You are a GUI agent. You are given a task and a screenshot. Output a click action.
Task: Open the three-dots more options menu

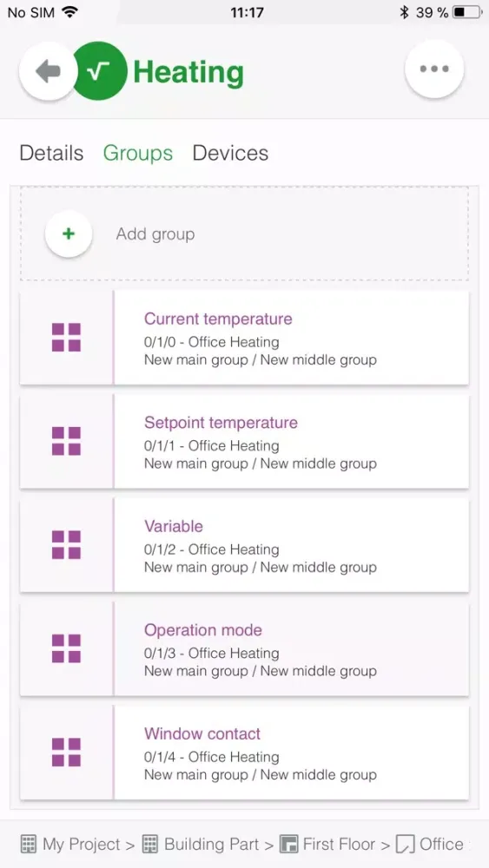434,69
